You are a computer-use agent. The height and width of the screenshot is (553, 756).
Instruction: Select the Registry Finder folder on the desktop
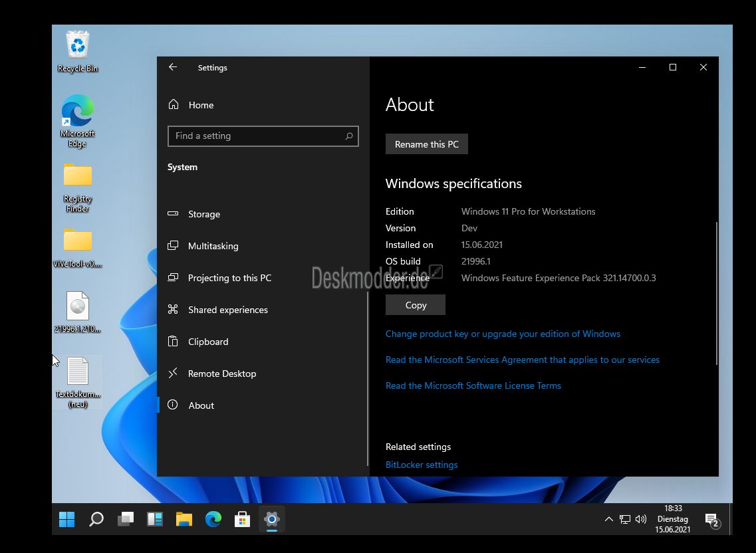coord(78,188)
